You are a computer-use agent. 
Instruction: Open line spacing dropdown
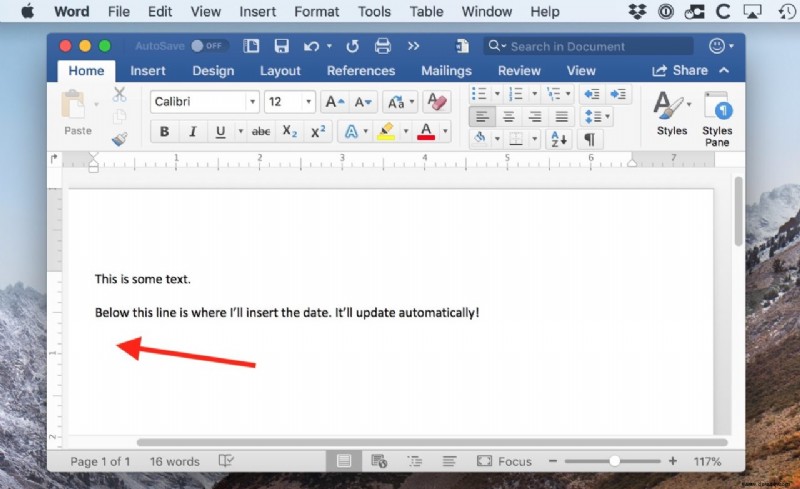[596, 116]
